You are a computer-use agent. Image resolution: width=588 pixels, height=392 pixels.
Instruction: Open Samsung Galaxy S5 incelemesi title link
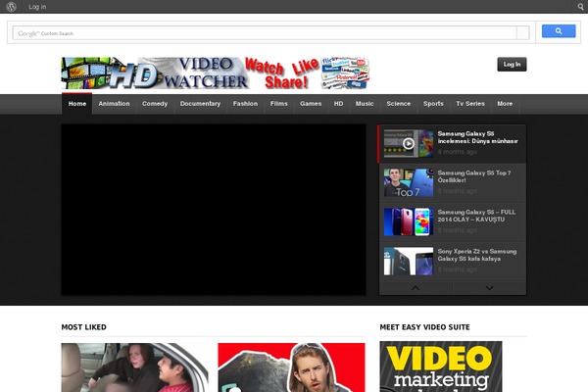pyautogui.click(x=477, y=137)
